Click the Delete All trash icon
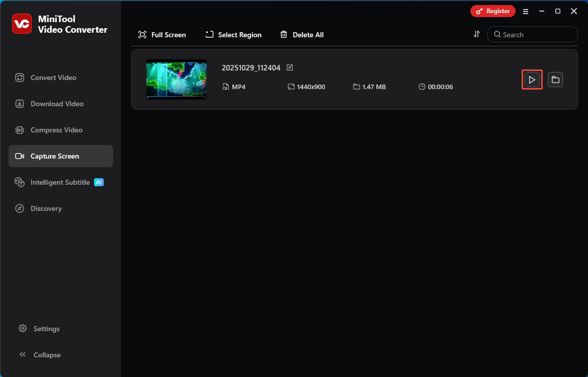Screen dimensions: 588x377 coord(285,34)
